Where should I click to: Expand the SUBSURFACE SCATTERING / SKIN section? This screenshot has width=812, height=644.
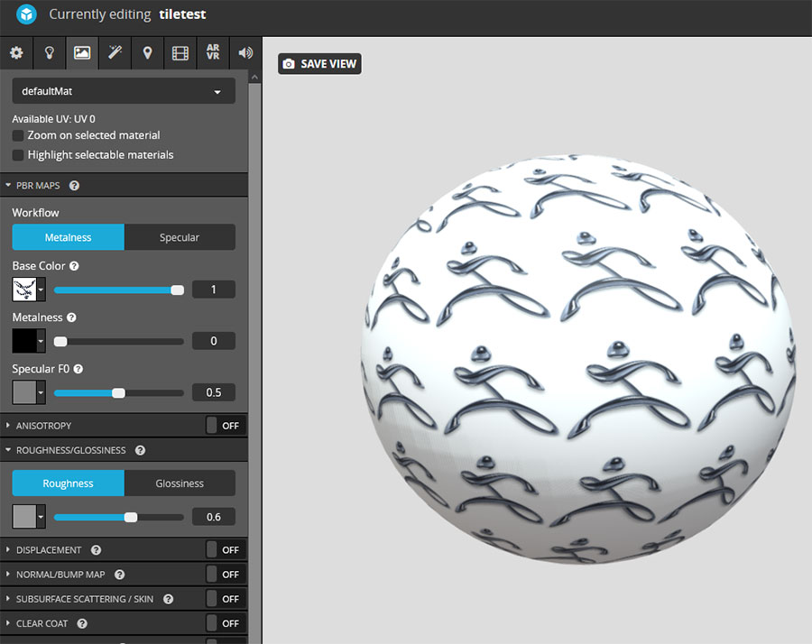coord(8,598)
